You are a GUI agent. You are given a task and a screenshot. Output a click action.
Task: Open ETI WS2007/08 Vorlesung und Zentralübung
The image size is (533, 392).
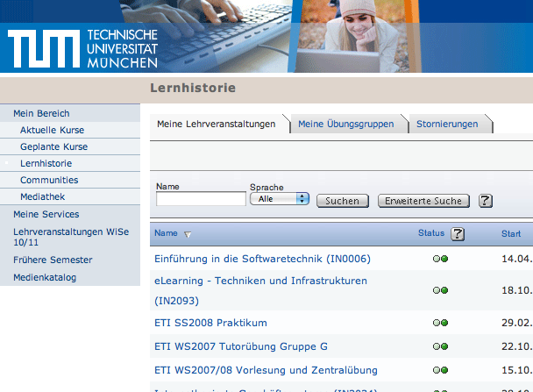[266, 370]
